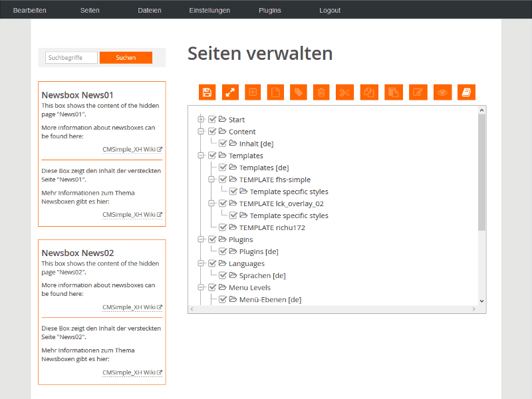Click the folder icon beside Menu Levels
This screenshot has height=399, width=532.
[222, 287]
